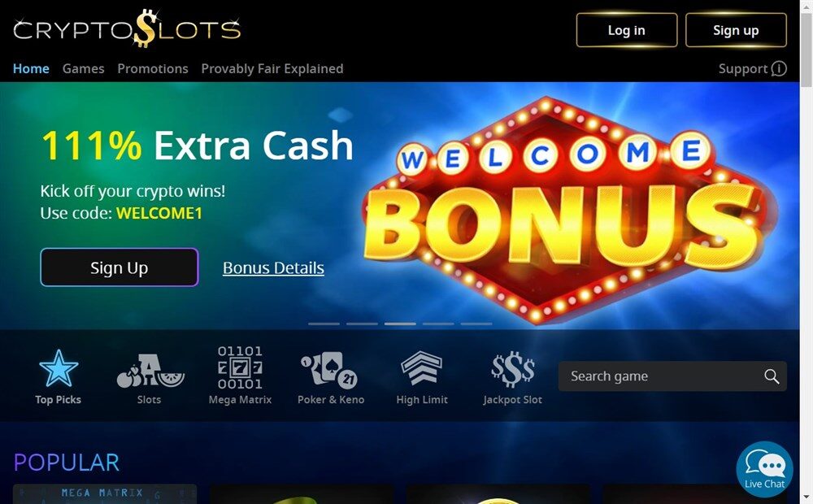Click the banner Sign Up button

coord(120,267)
